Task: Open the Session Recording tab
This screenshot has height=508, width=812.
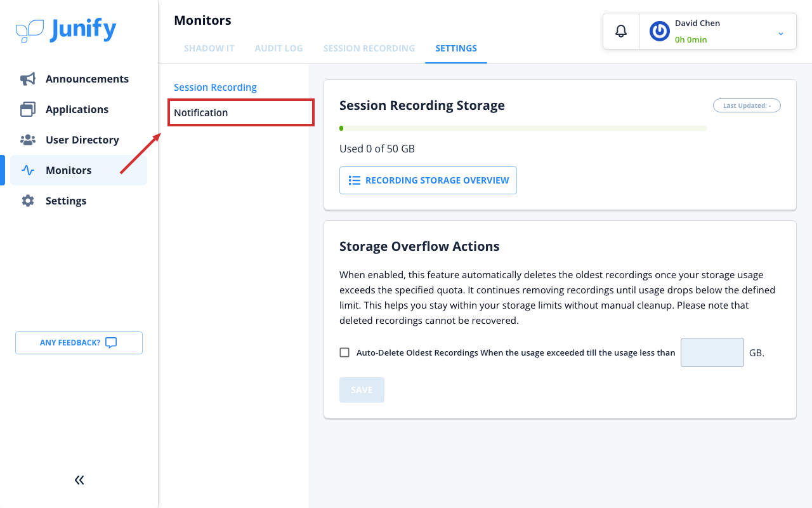Action: (x=369, y=48)
